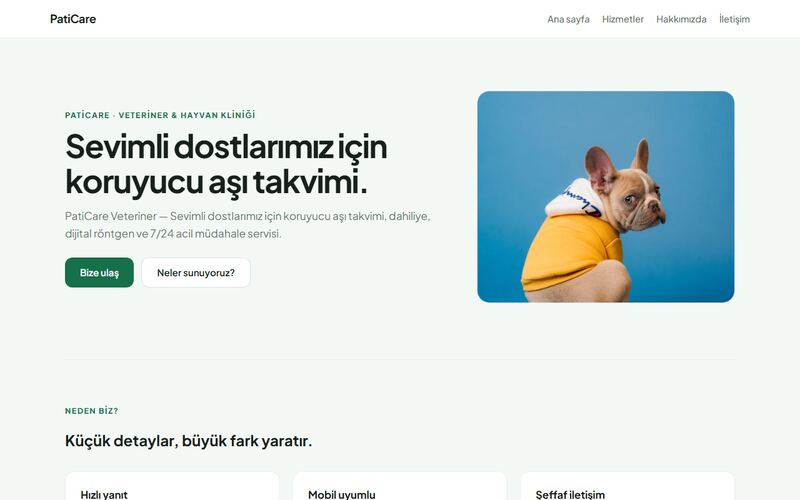Screen dimensions: 800x500
Task: Open the Ana sayfa nav link
Action: pos(568,19)
